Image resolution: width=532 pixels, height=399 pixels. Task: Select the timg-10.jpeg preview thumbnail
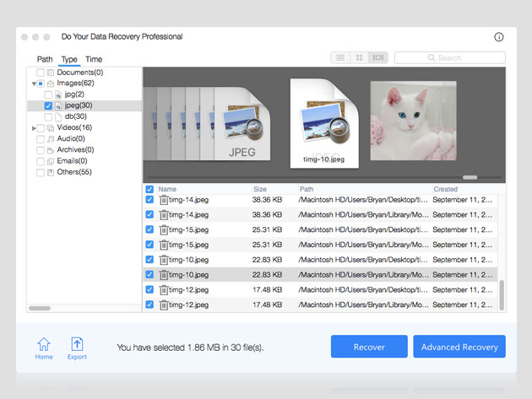[324, 123]
